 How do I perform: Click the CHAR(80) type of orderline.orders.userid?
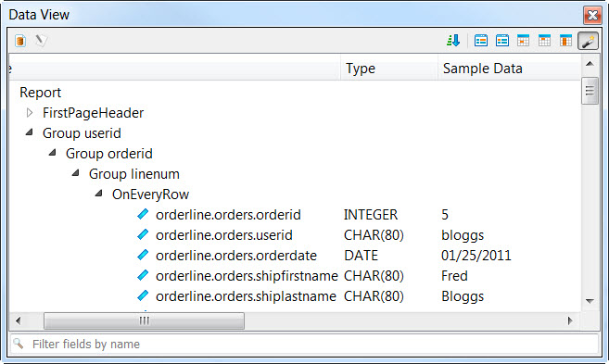click(x=374, y=235)
